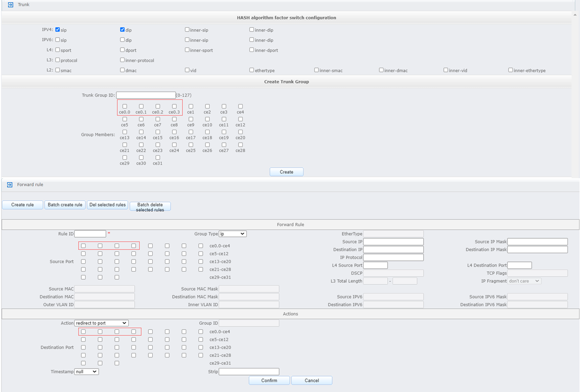This screenshot has width=580, height=392.
Task: Click Del selected rules button
Action: [x=107, y=205]
